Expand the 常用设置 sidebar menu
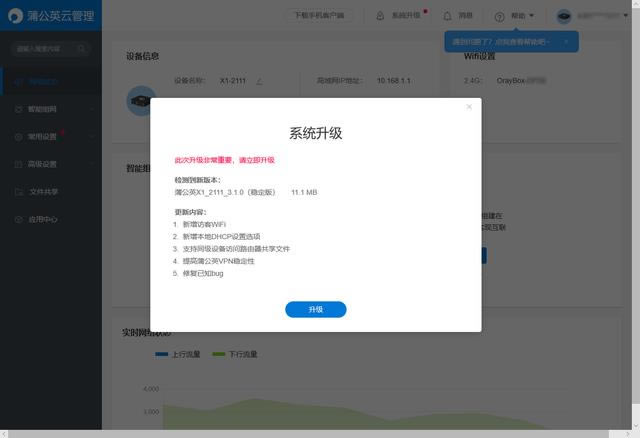 (x=44, y=136)
